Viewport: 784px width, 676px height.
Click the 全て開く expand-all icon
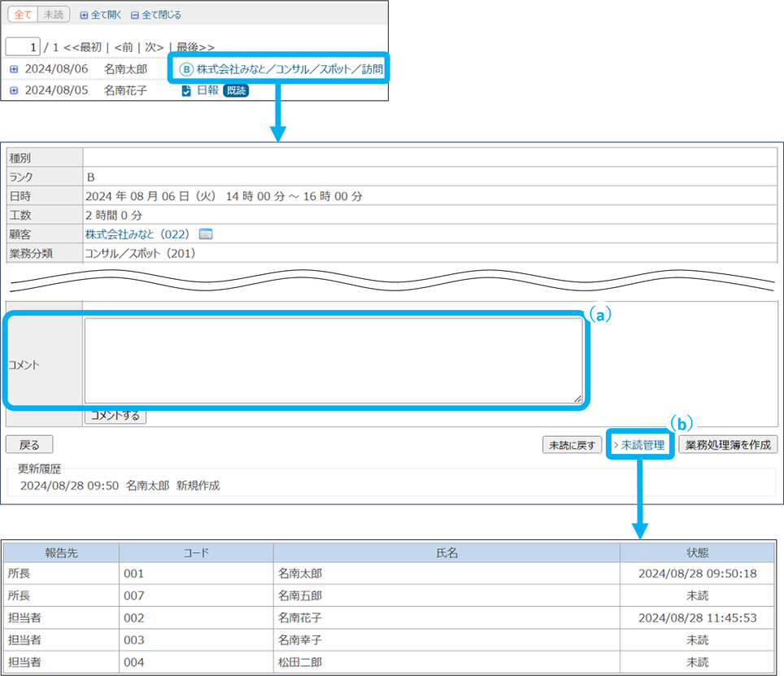(x=84, y=15)
